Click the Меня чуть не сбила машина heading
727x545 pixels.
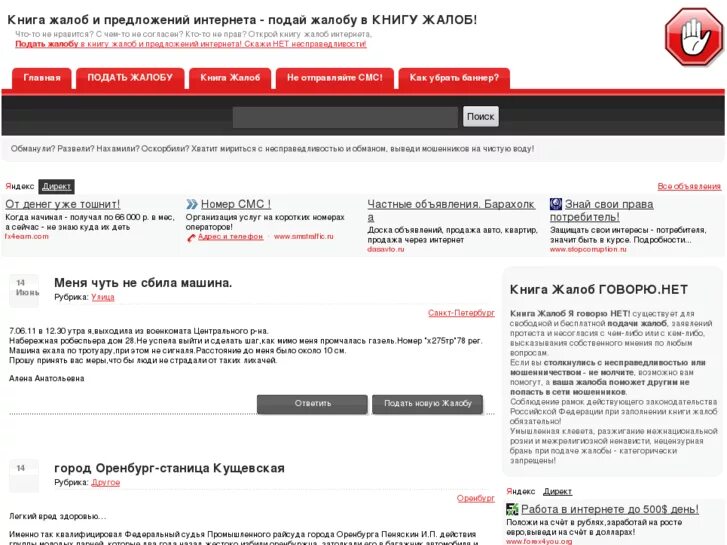(x=143, y=282)
